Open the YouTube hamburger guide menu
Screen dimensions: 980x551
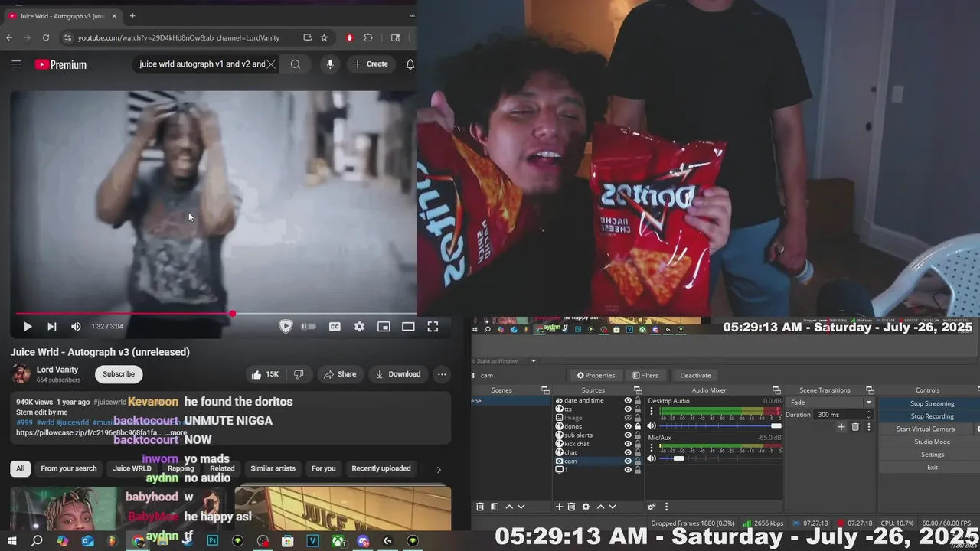(16, 64)
